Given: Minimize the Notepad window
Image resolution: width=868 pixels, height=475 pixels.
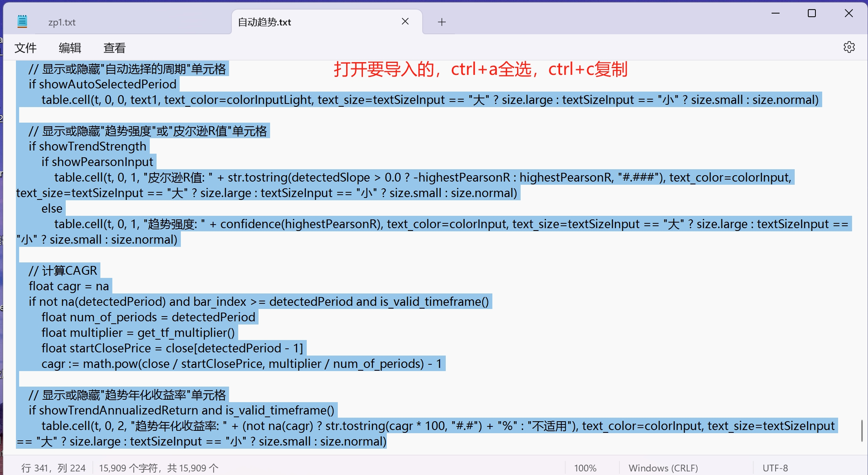Looking at the screenshot, I should point(775,14).
